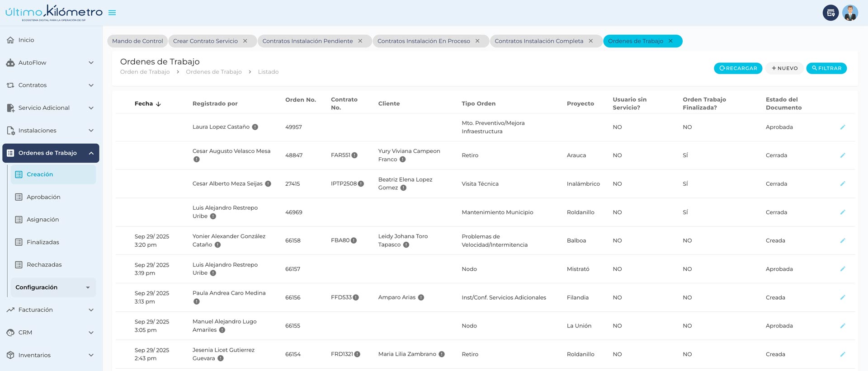This screenshot has width=868, height=371.
Task: Click edit pencil for order 66158
Action: coord(842,241)
